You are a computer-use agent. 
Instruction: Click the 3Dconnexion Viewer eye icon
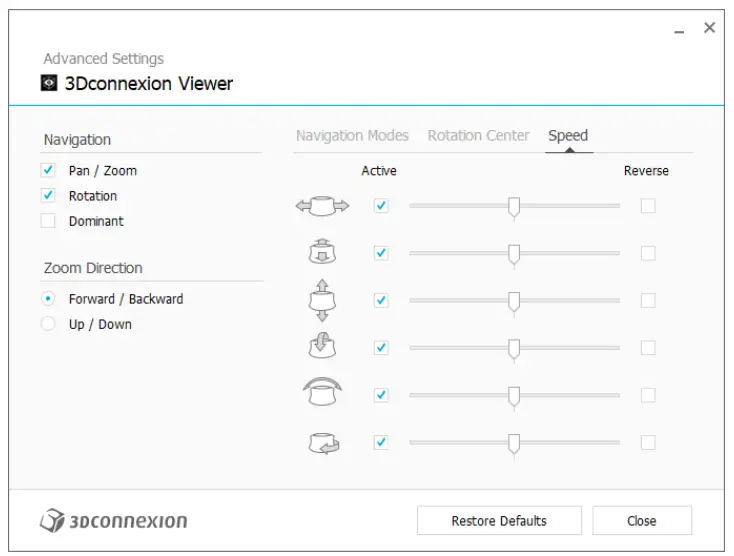pos(50,84)
